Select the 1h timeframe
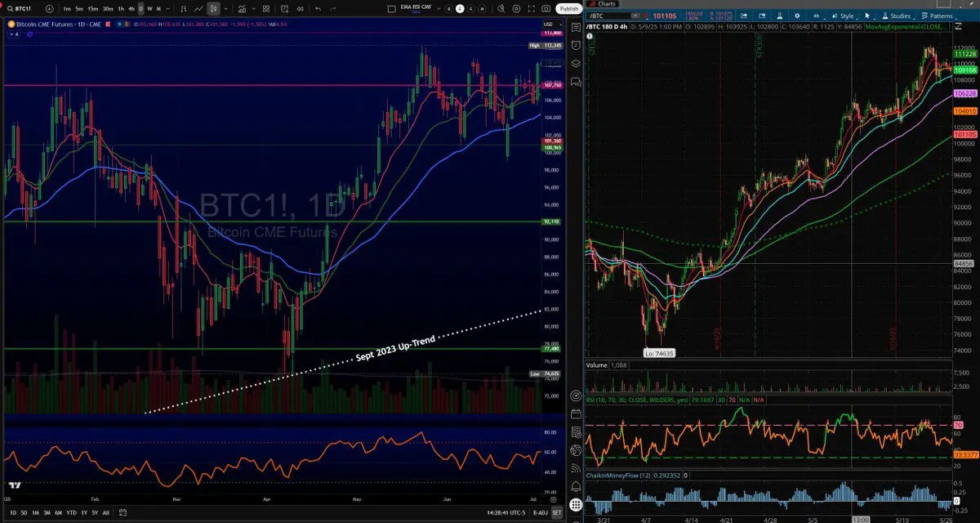 point(121,8)
